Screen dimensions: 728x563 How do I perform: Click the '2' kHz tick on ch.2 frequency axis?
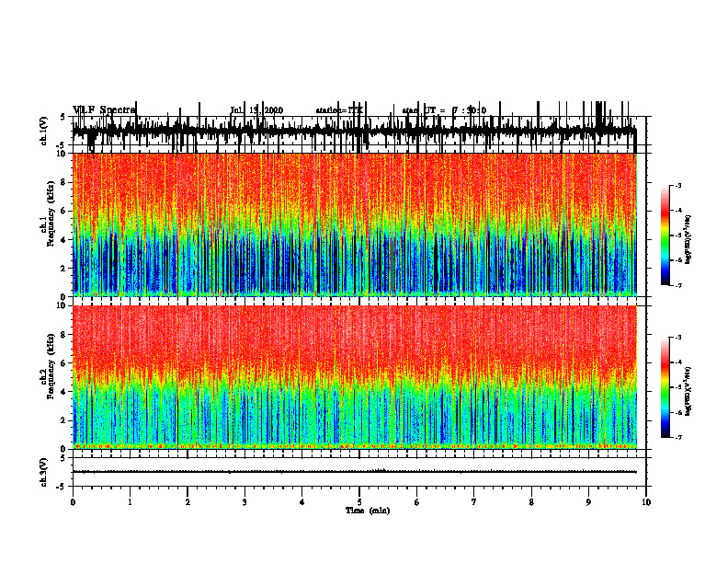[64, 420]
